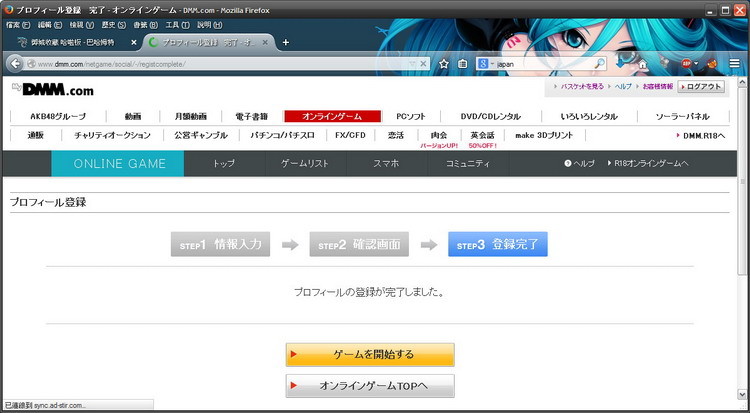Open the FX/CFD link
Viewport: 750px width, 413px height.
(350, 135)
